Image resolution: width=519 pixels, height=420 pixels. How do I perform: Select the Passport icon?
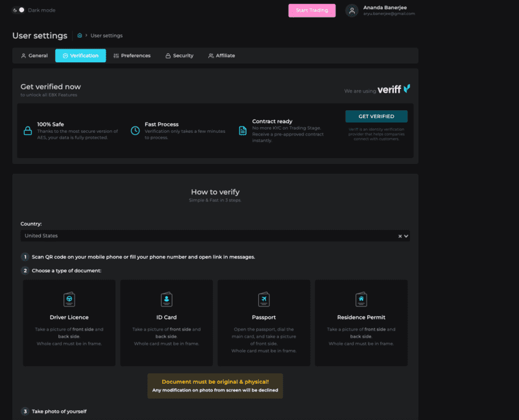pos(264,299)
